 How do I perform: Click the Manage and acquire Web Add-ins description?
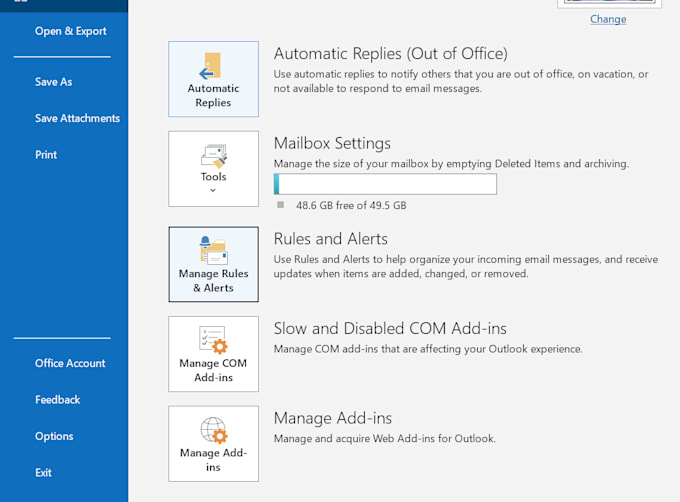pos(385,439)
